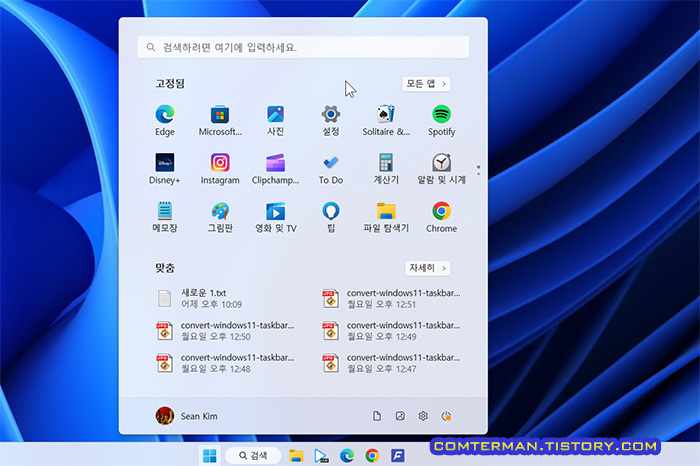This screenshot has height=466, width=700.
Task: Go to next pinned page dots
Action: point(479,170)
